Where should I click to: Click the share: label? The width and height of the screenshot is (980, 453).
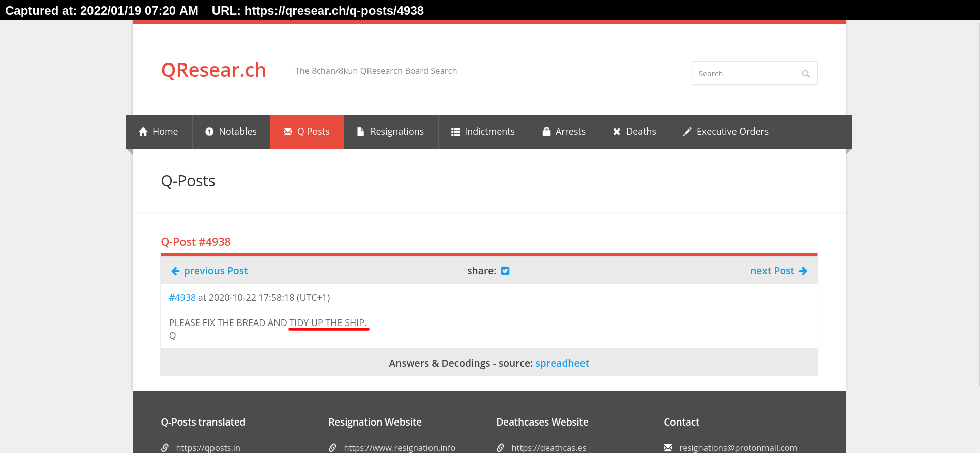point(482,271)
